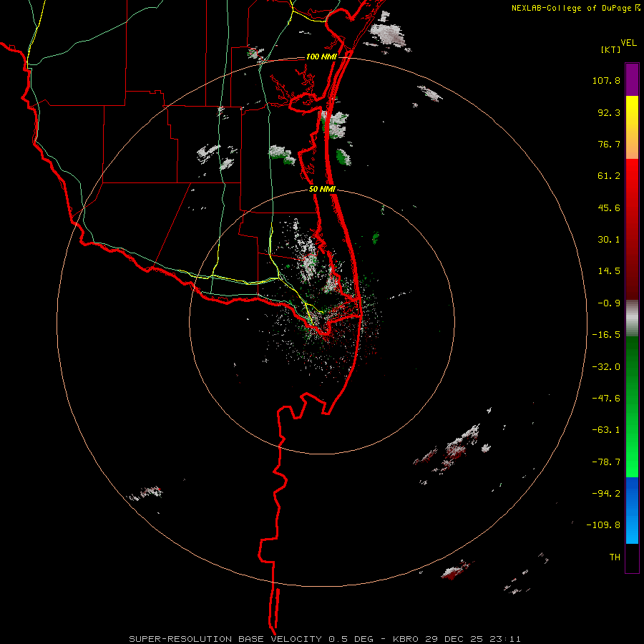Select the -63.1 legend value
644x644 pixels.
pyautogui.click(x=606, y=430)
